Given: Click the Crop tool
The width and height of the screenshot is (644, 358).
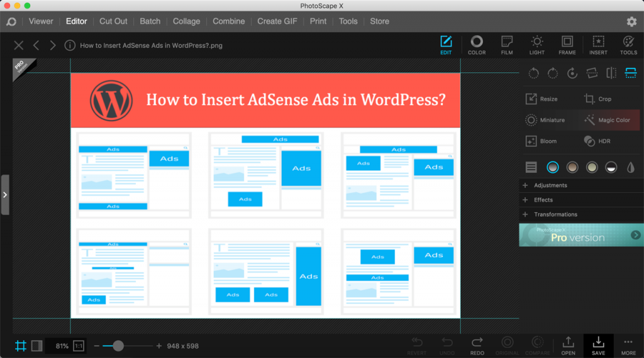Looking at the screenshot, I should 597,99.
